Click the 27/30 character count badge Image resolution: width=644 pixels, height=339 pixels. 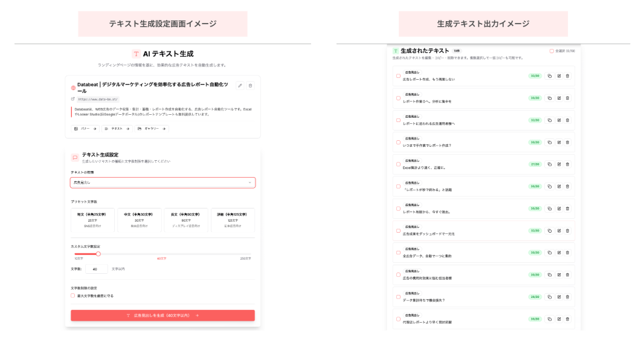point(535,164)
